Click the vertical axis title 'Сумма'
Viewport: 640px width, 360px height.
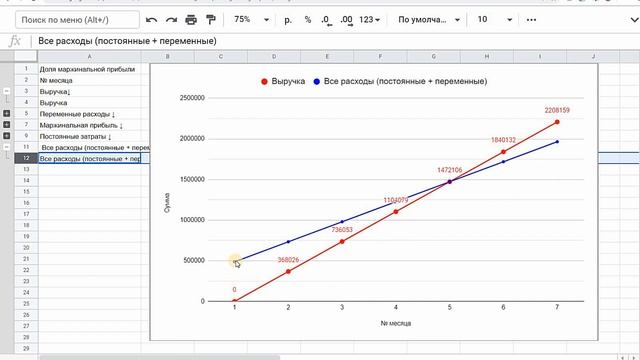[167, 203]
